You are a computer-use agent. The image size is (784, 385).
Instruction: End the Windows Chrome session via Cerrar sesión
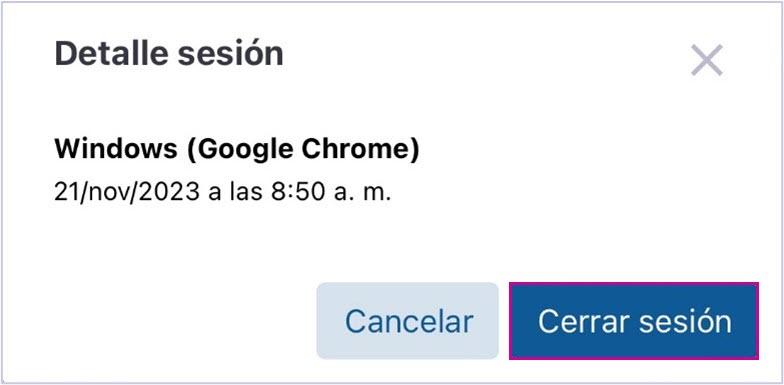coord(634,320)
